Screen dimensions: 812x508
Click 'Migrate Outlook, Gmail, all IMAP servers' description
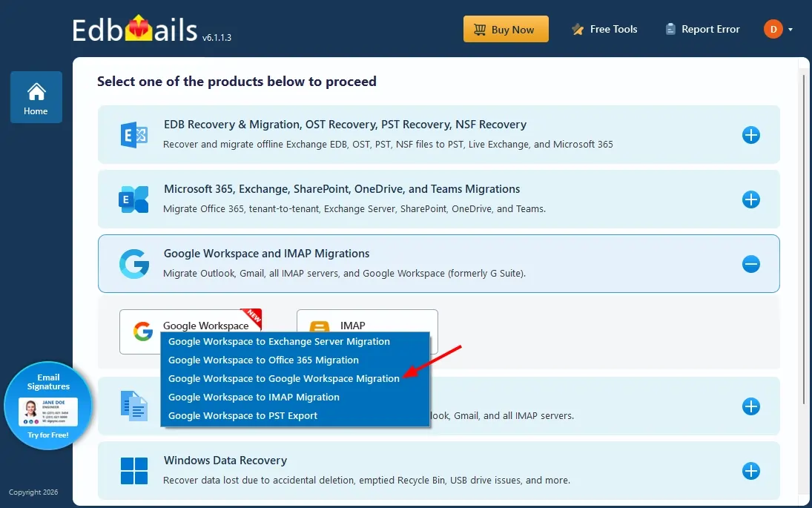click(344, 273)
